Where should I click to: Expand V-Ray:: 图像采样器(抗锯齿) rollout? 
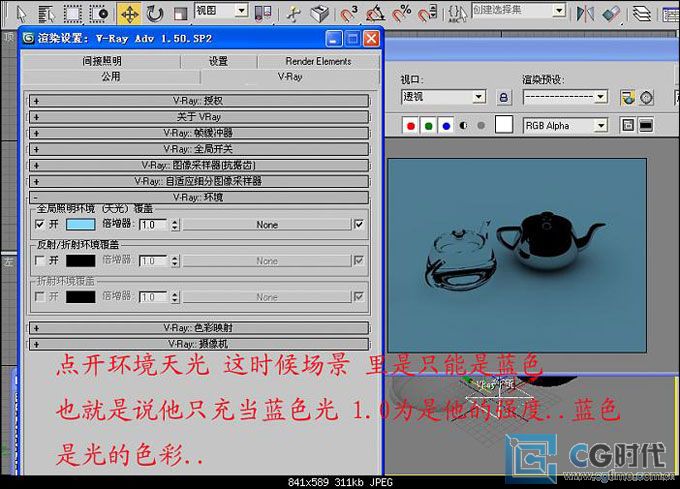click(199, 165)
